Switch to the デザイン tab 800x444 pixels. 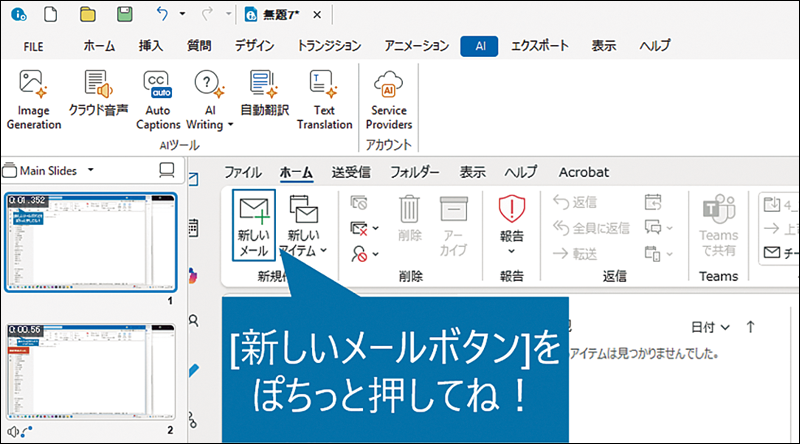point(255,45)
